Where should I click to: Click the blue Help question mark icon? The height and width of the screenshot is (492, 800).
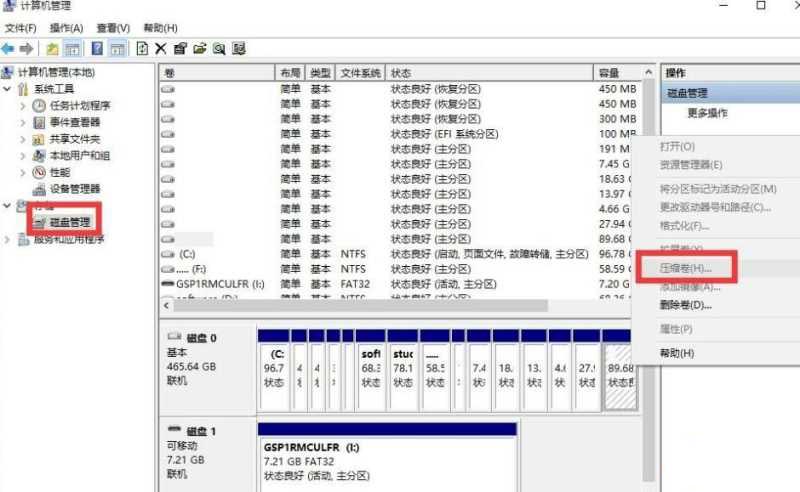97,48
